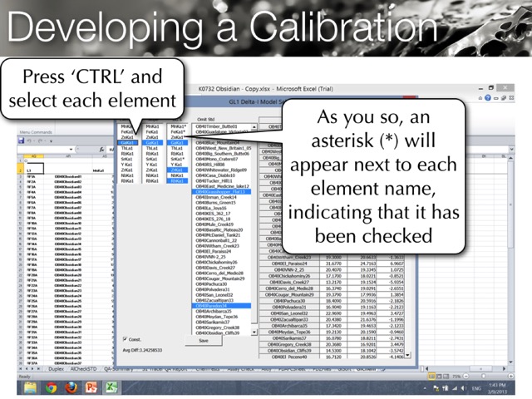The width and height of the screenshot is (532, 399).
Task: Open File Explorer from the taskbar
Action: (x=30, y=387)
